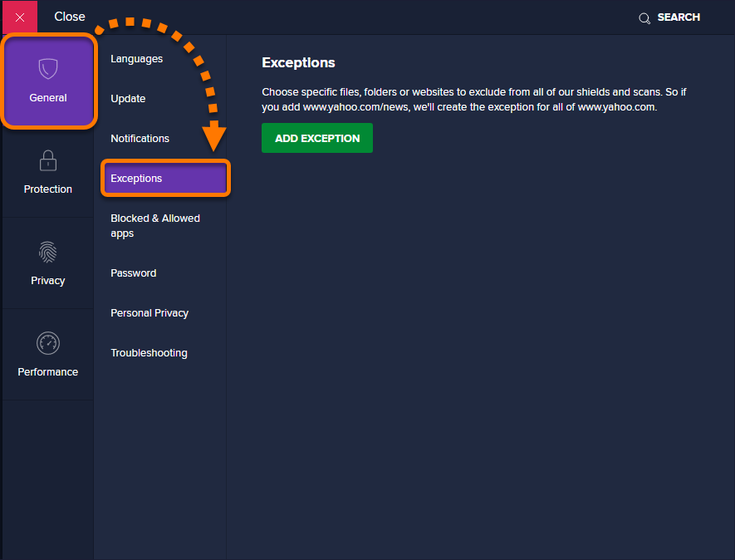
Task: Click the red X close icon
Action: [20, 17]
